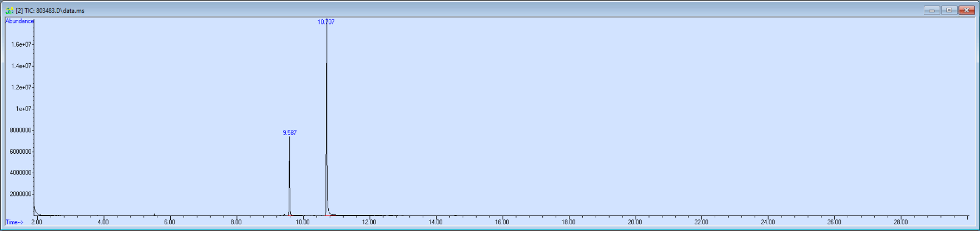Image resolution: width=980 pixels, height=231 pixels.
Task: Click the 2.00 time tick label
Action: [37, 222]
